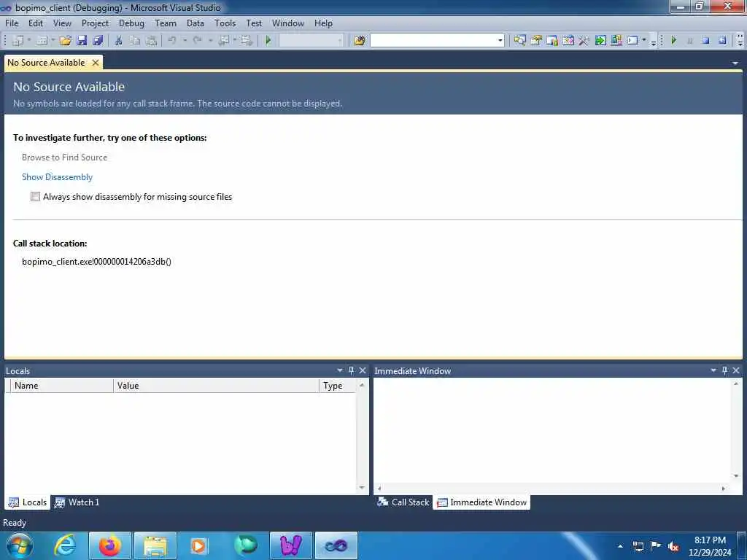The height and width of the screenshot is (560, 747).
Task: Click the Open File folder icon
Action: (x=65, y=41)
